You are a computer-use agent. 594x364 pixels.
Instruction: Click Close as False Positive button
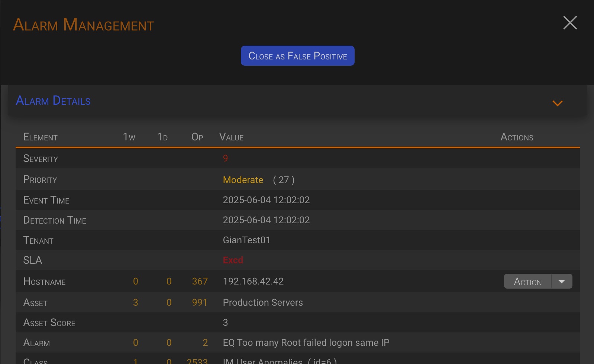click(297, 56)
